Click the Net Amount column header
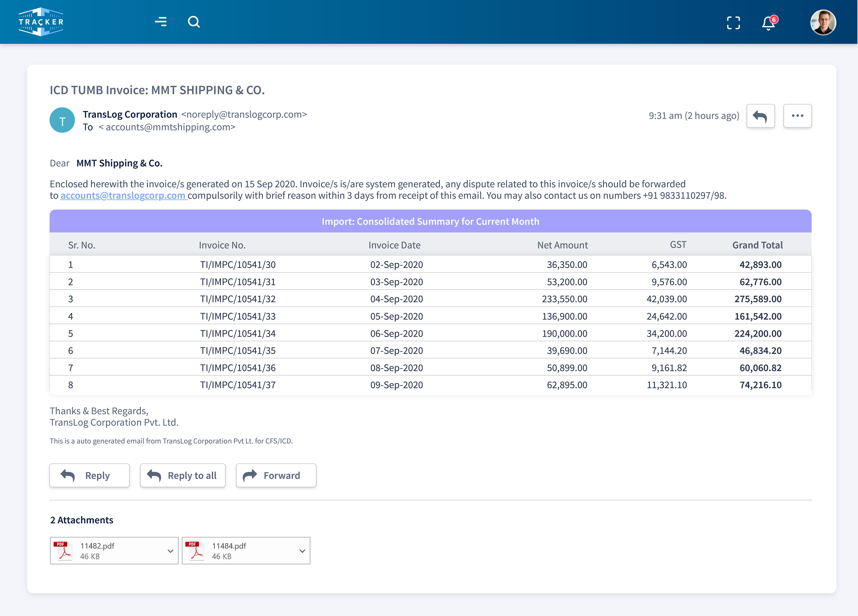 point(563,245)
